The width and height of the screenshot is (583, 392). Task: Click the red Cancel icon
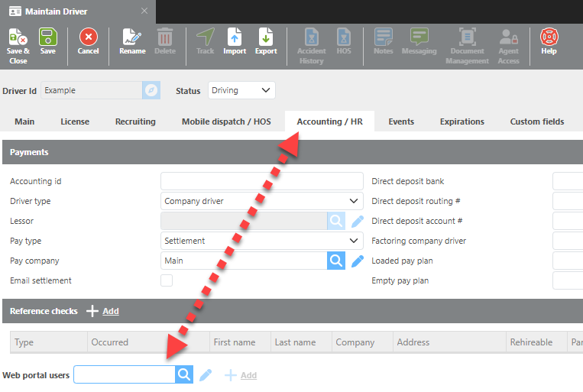88,37
